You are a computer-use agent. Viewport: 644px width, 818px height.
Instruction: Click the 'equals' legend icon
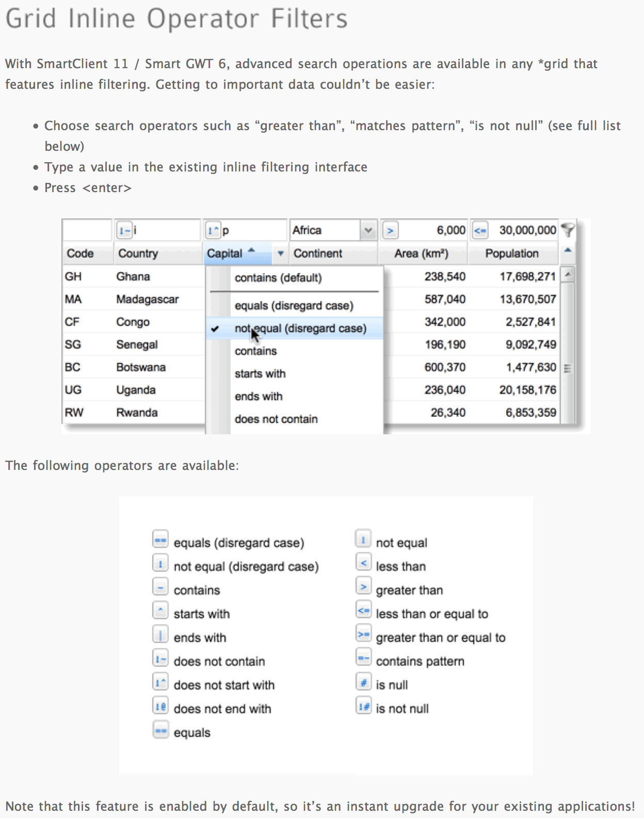pyautogui.click(x=160, y=730)
